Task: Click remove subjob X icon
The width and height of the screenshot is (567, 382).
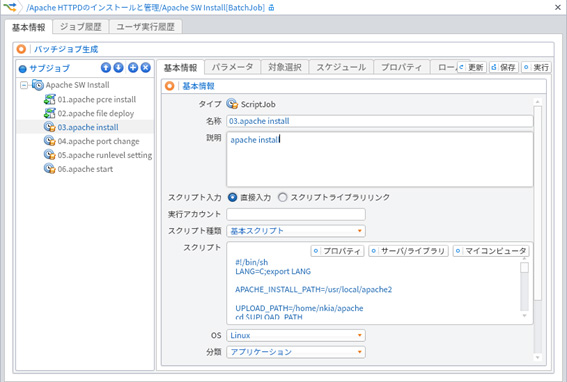Action: pyautogui.click(x=146, y=67)
